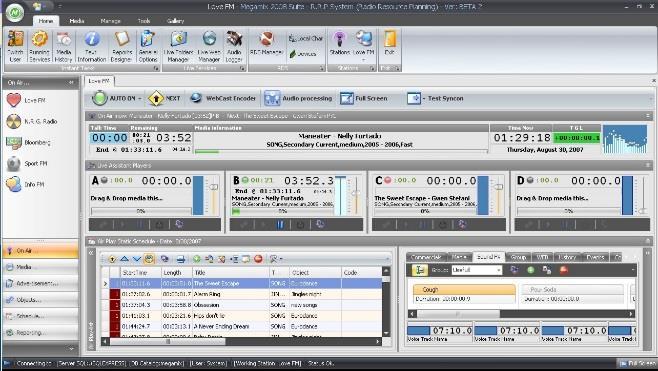Click Test Syncon button

(x=435, y=98)
